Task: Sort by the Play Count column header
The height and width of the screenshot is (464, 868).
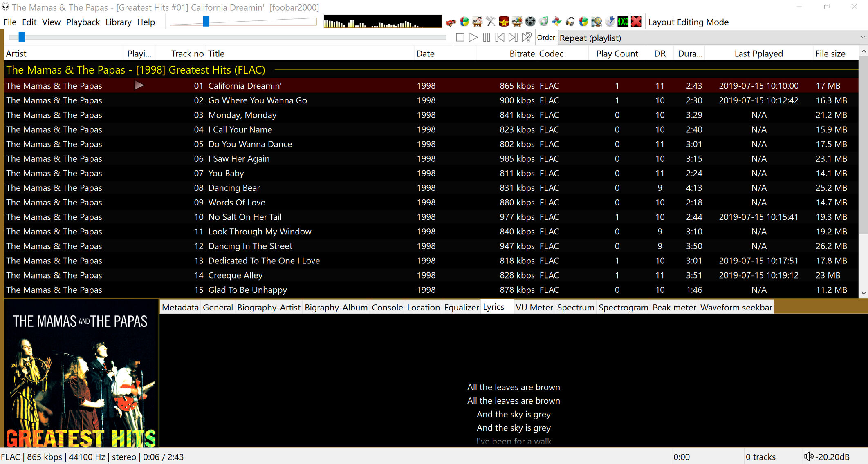Action: tap(617, 54)
